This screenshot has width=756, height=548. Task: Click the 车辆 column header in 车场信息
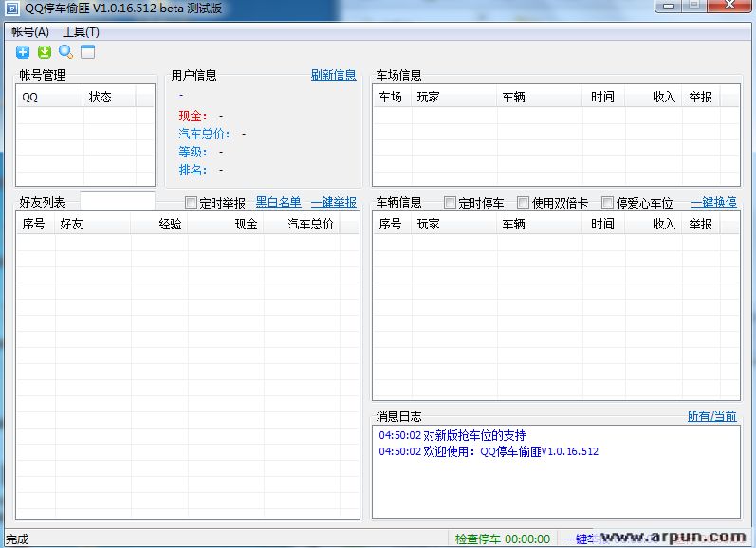[540, 97]
